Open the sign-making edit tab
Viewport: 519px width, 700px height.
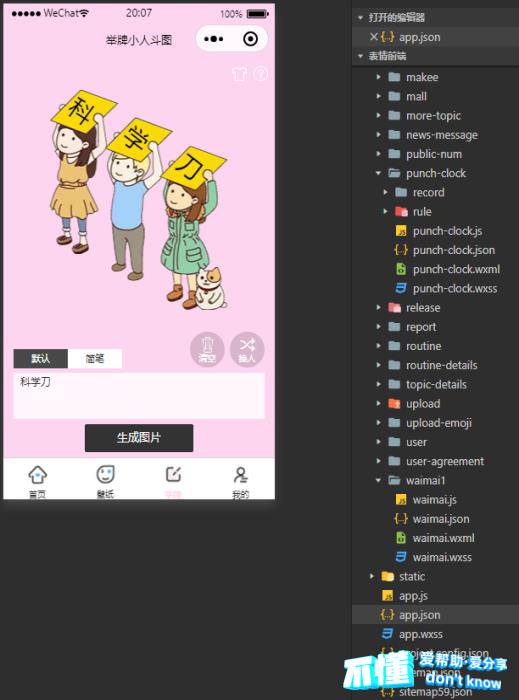tap(173, 475)
